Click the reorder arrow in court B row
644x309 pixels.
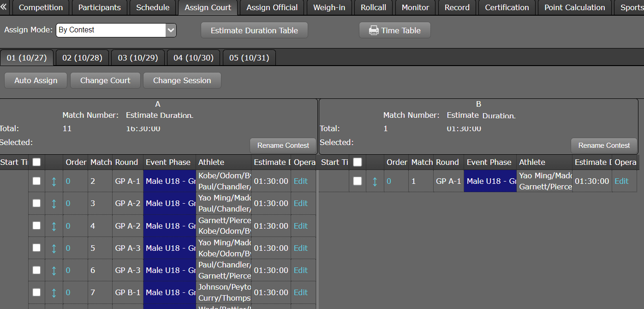375,182
